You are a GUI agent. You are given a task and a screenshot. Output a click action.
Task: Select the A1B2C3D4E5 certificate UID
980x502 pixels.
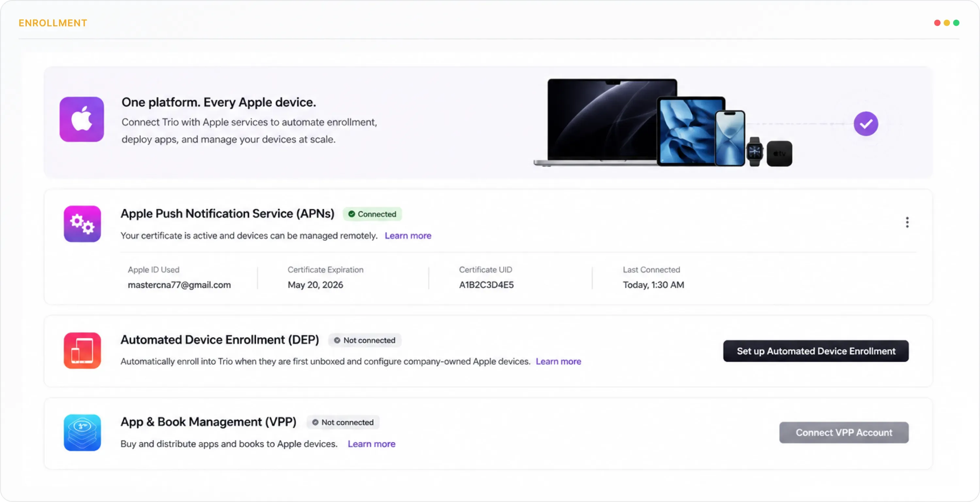486,285
